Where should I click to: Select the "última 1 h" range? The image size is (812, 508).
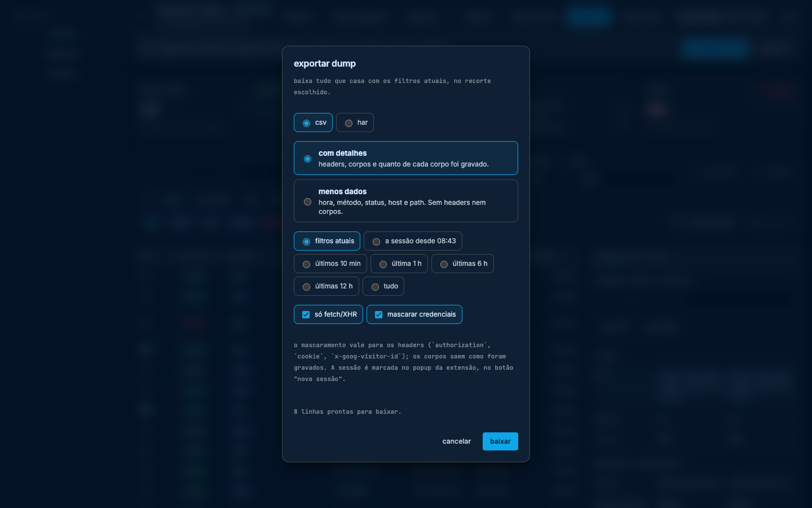[399, 264]
